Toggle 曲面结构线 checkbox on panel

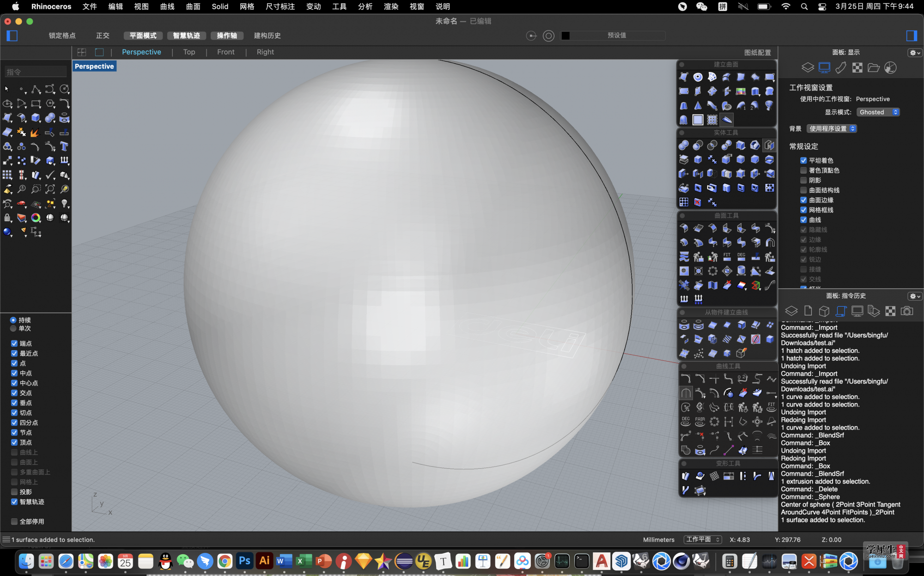[x=803, y=190]
